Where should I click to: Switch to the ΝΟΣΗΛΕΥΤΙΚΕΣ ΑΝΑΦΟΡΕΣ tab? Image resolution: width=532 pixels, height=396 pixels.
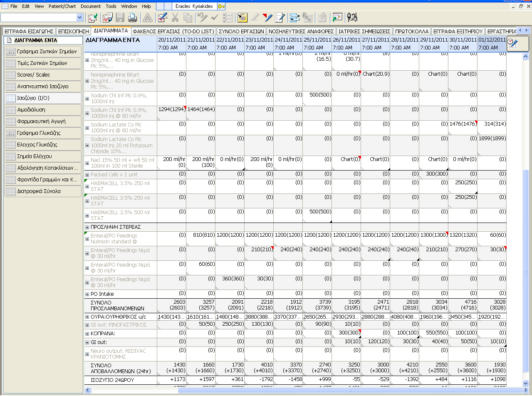tap(301, 31)
